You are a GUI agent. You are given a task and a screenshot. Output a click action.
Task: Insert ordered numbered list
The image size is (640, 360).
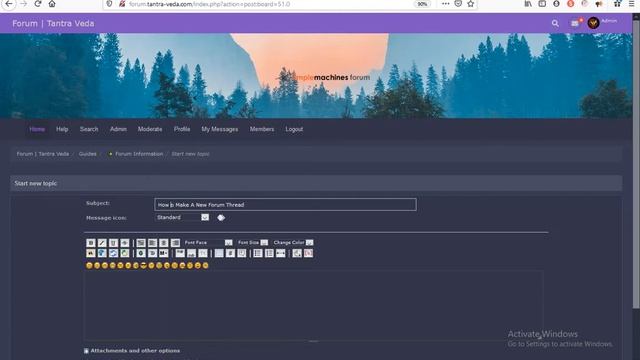269,253
